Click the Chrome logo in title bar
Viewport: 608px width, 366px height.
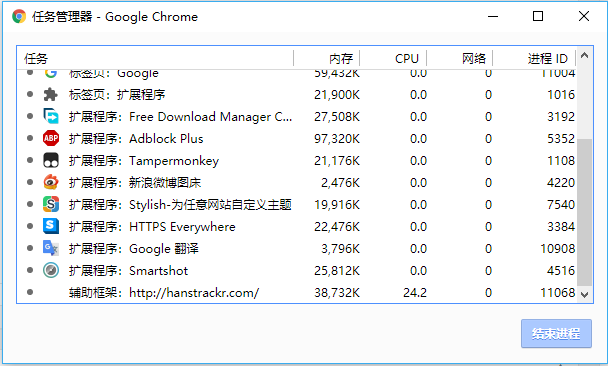point(19,17)
